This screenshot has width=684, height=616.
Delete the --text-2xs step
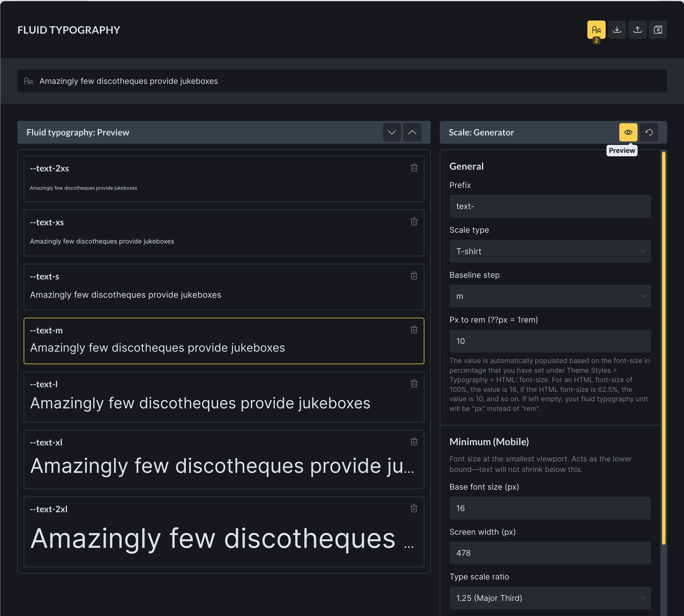[414, 167]
